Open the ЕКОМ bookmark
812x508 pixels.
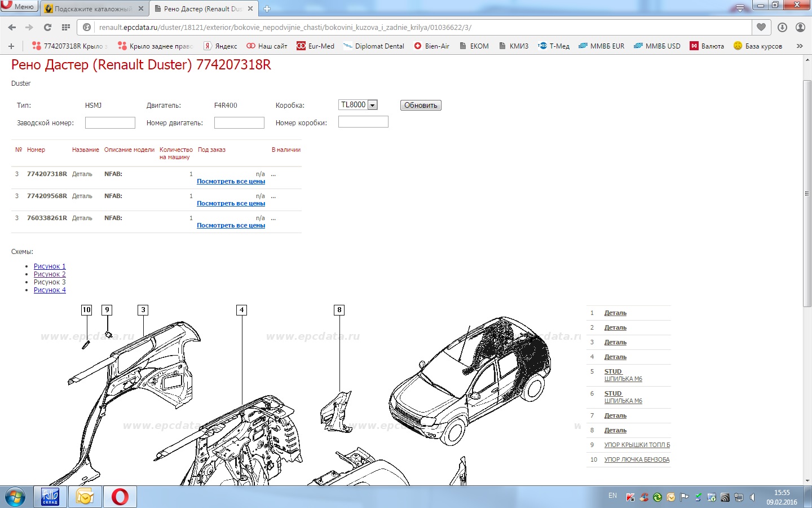pos(474,46)
